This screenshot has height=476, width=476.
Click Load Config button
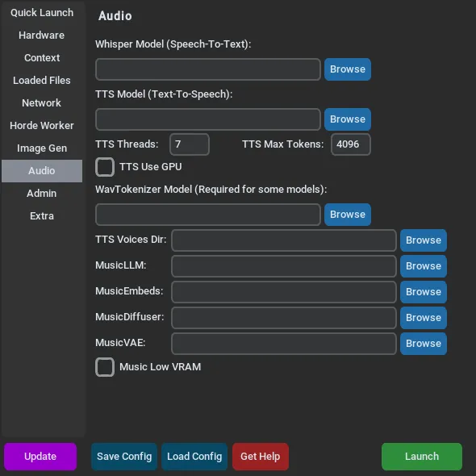click(x=194, y=457)
